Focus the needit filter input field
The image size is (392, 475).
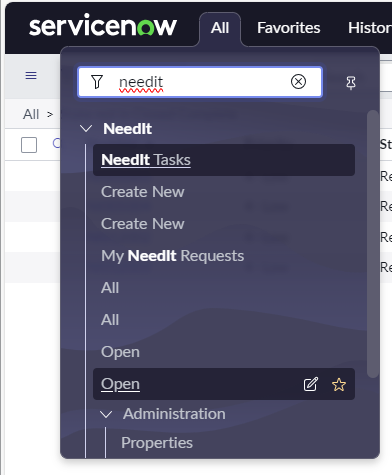(x=200, y=82)
